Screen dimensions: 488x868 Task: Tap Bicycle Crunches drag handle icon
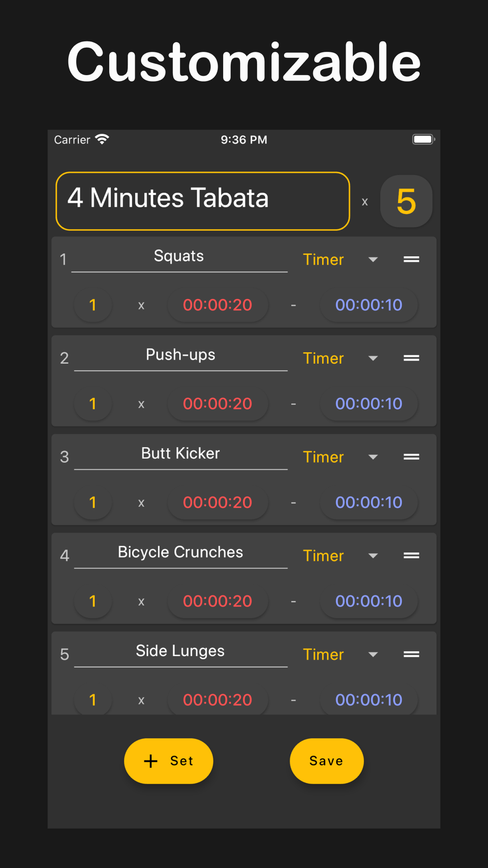(411, 555)
